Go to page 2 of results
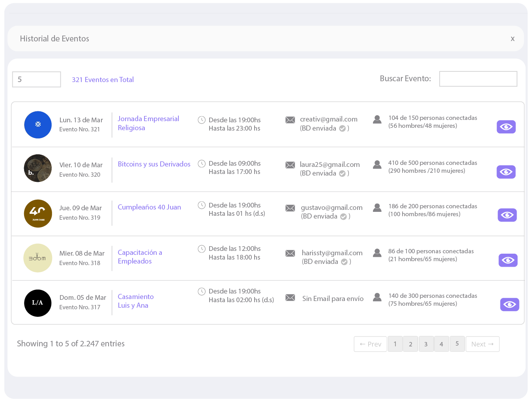Viewport: 532px width, 402px height. [x=410, y=344]
